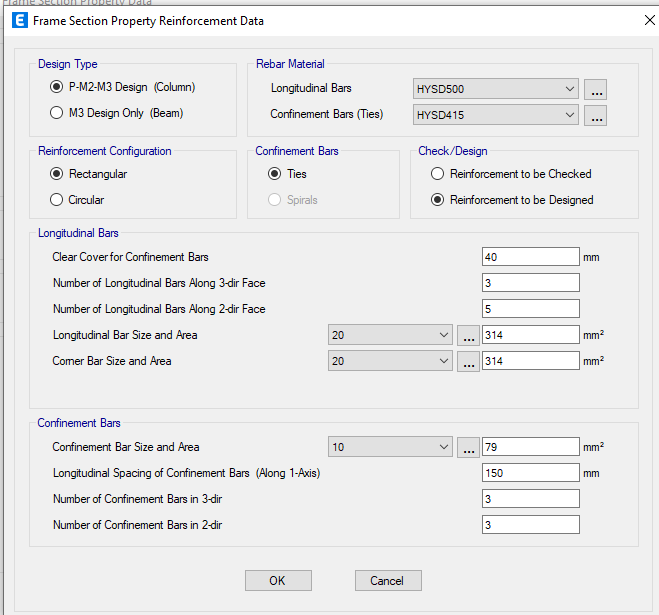Choose Rectangular reinforcement configuration

(56, 174)
